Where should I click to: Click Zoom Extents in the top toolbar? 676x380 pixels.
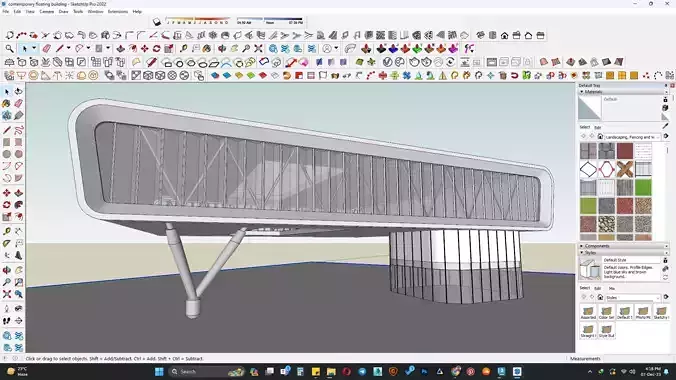click(258, 48)
